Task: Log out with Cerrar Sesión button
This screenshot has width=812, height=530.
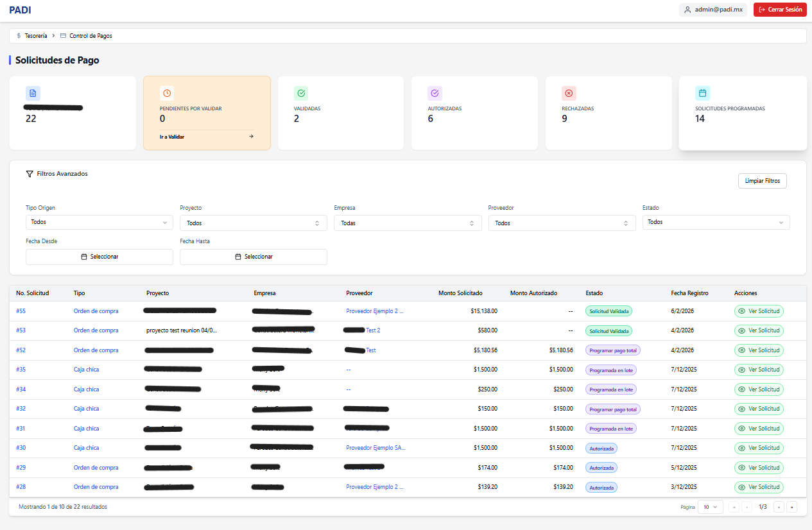Action: coord(779,10)
